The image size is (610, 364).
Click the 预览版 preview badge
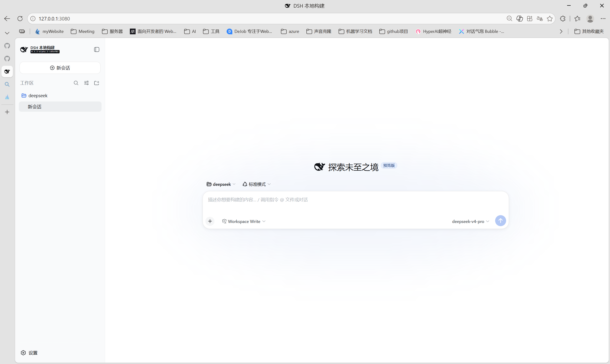pos(389,166)
